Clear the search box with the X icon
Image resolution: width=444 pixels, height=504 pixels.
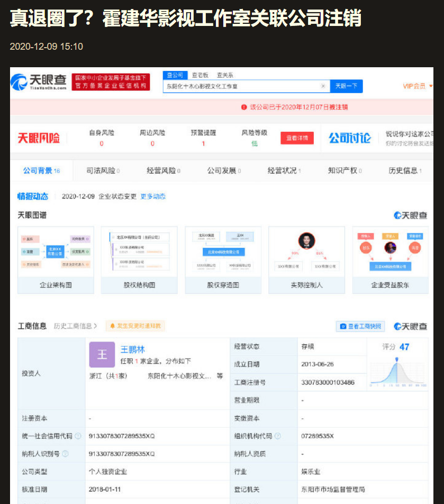(x=323, y=86)
